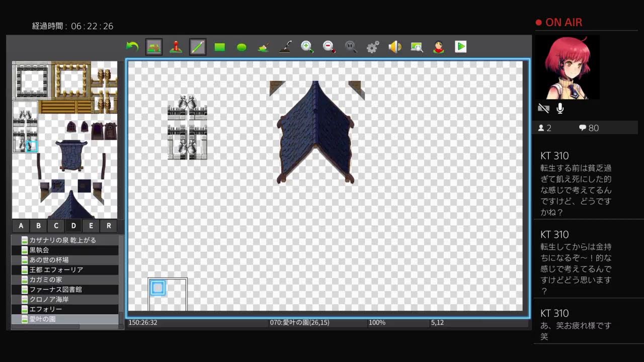Toggle Event editing mode
This screenshot has height=362, width=644.
pos(176,47)
